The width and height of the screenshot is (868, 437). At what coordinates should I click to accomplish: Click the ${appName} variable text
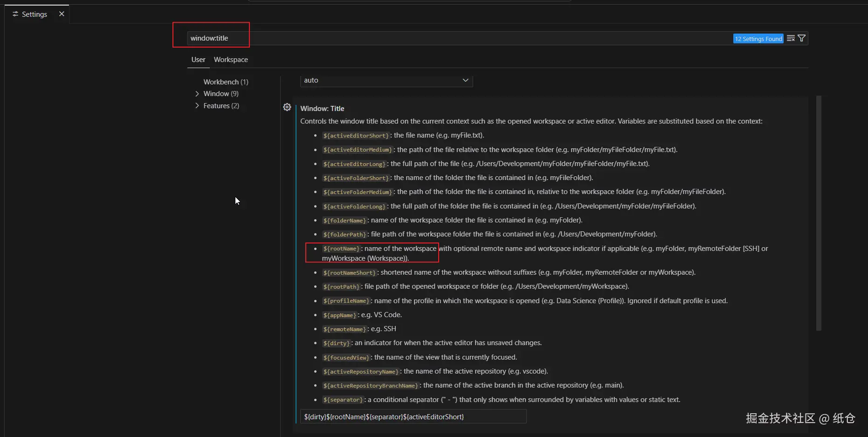click(x=339, y=315)
